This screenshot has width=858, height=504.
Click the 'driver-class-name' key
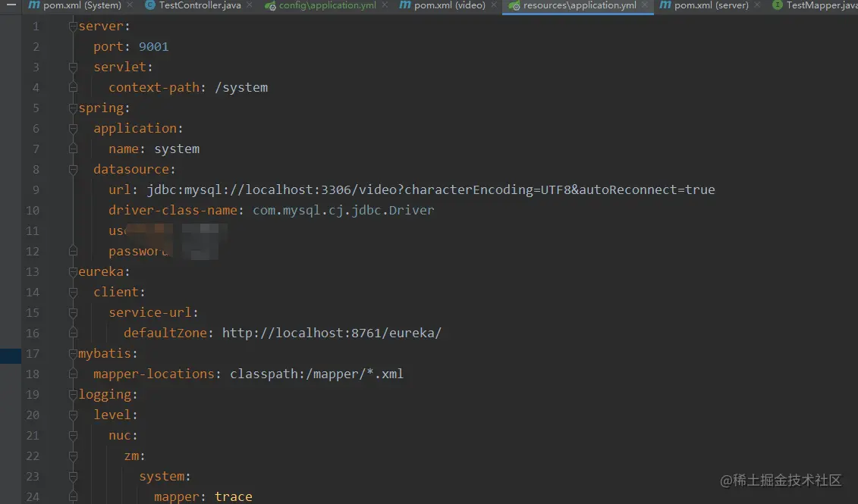click(x=172, y=210)
